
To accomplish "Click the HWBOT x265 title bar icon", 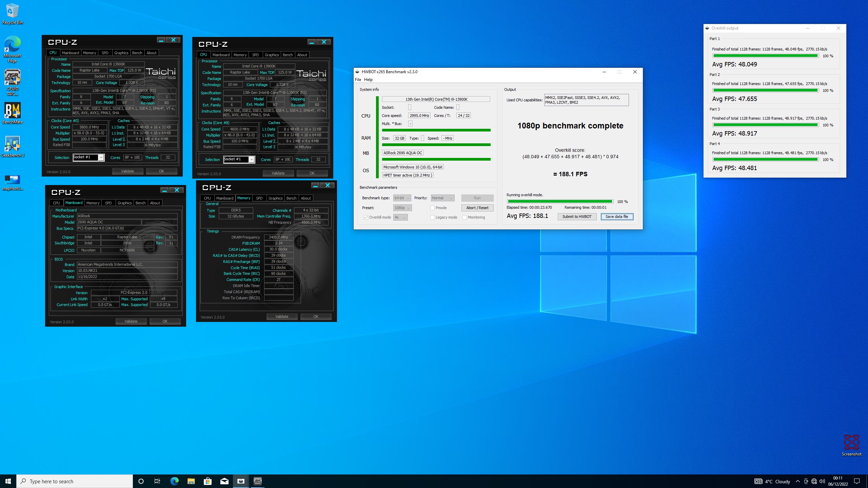I will click(357, 72).
